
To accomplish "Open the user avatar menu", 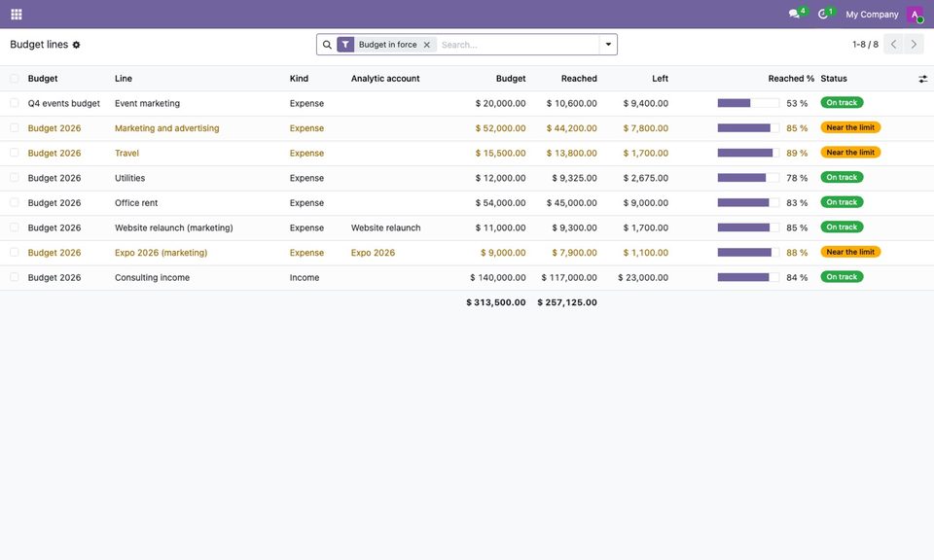I will [915, 15].
